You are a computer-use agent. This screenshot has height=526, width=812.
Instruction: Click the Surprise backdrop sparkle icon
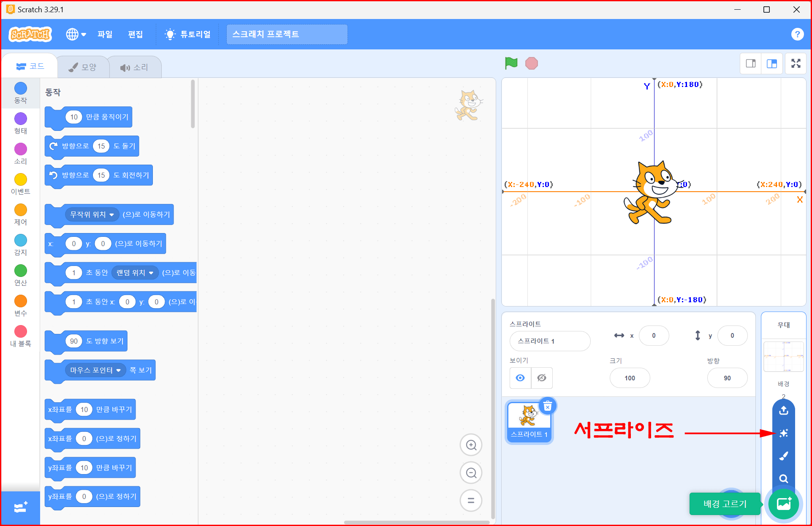pos(783,433)
